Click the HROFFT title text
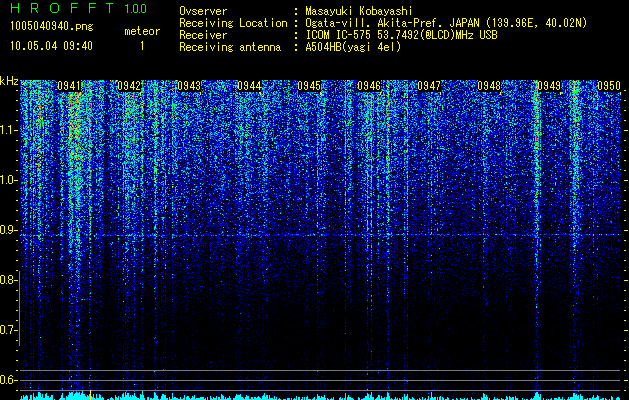Image resolution: width=629 pixels, height=400 pixels. pos(62,8)
